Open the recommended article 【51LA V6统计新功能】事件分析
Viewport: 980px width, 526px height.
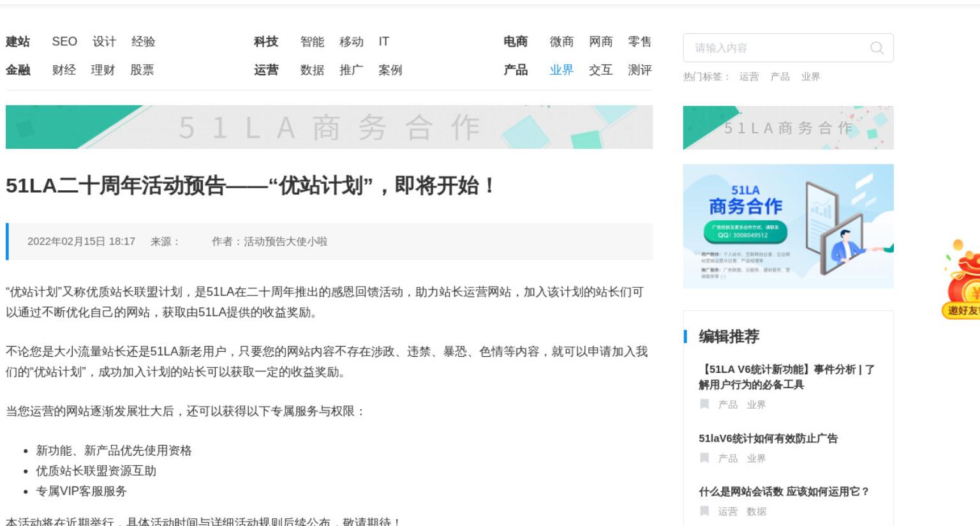point(787,377)
